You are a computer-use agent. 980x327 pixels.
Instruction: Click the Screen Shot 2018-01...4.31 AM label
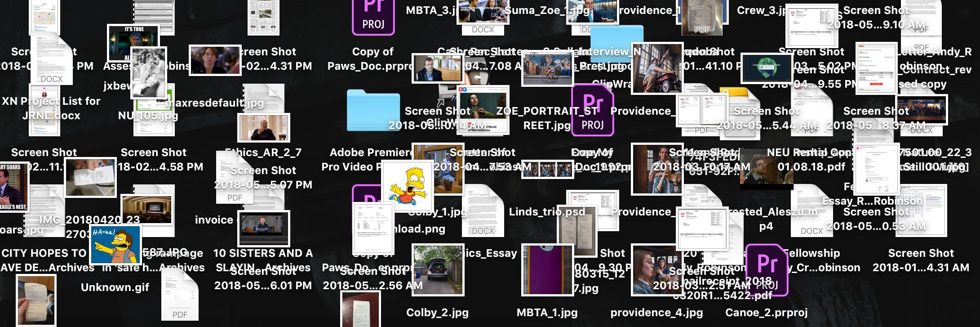tap(921, 260)
